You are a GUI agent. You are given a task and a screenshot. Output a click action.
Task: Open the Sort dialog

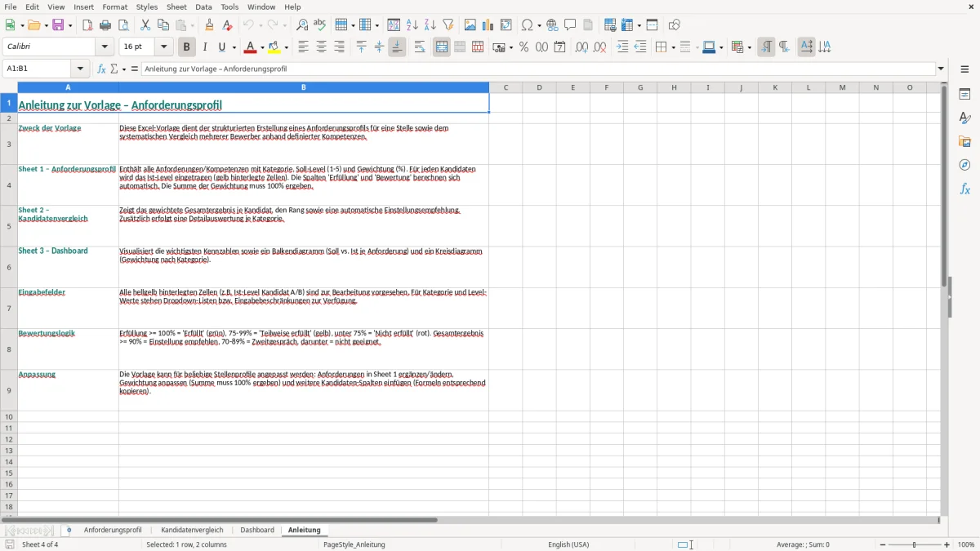coord(394,25)
